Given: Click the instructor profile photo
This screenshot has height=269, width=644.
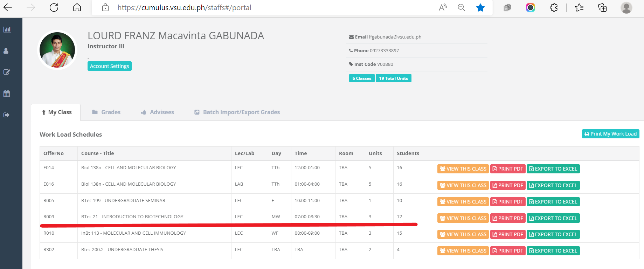Looking at the screenshot, I should click(57, 50).
